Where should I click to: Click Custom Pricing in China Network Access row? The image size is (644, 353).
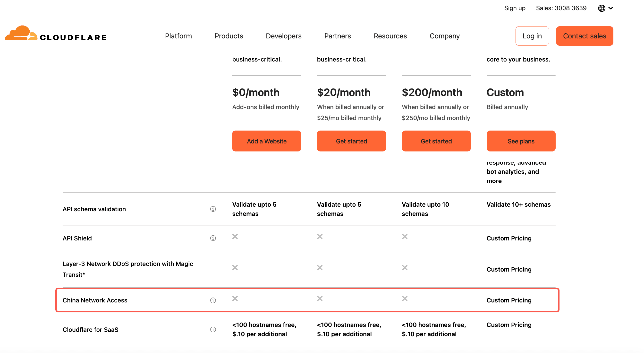point(509,300)
